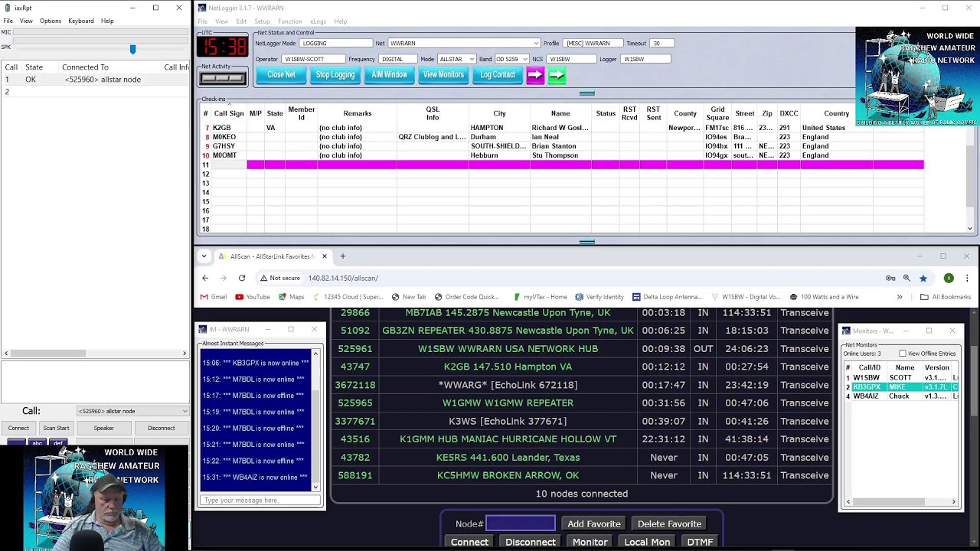
Task: Open the Function menu in NetLogger
Action: [x=289, y=21]
